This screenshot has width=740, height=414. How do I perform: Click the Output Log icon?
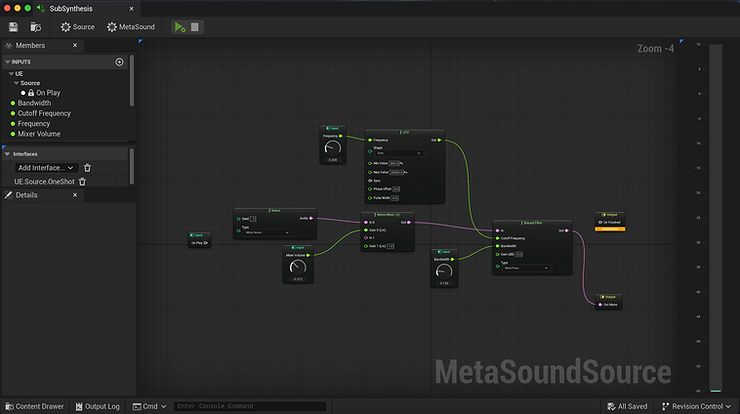click(x=79, y=406)
